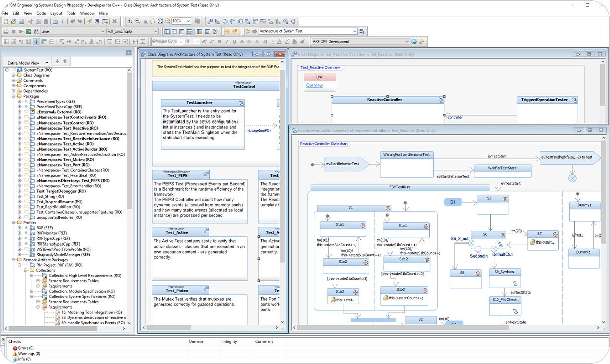
Task: Click the Favorites star icon
Action: point(227,31)
